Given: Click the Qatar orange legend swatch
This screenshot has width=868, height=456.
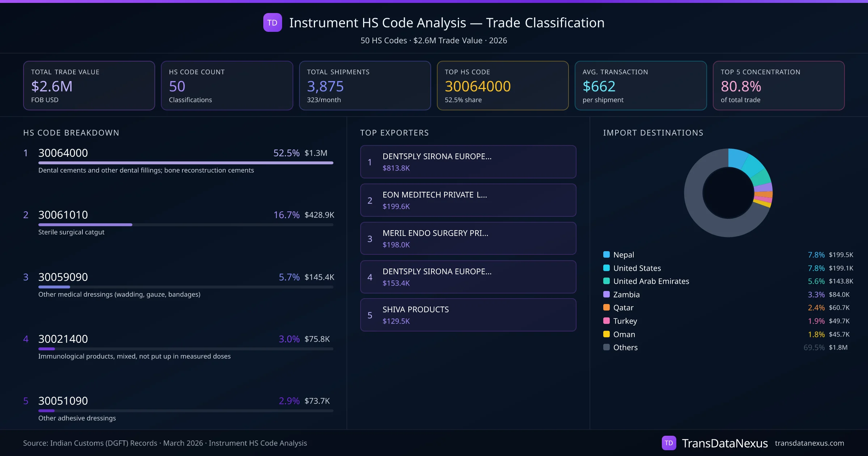Looking at the screenshot, I should [x=607, y=308].
